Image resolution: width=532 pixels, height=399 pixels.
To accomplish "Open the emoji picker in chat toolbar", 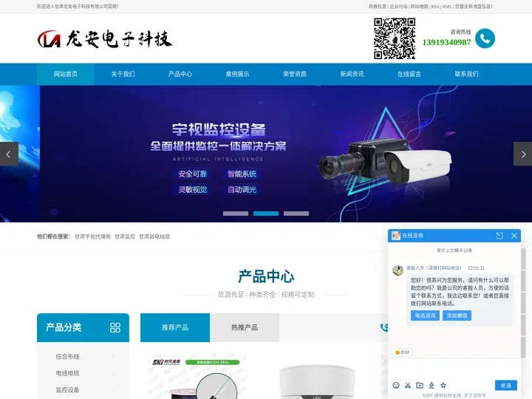I will pos(396,385).
